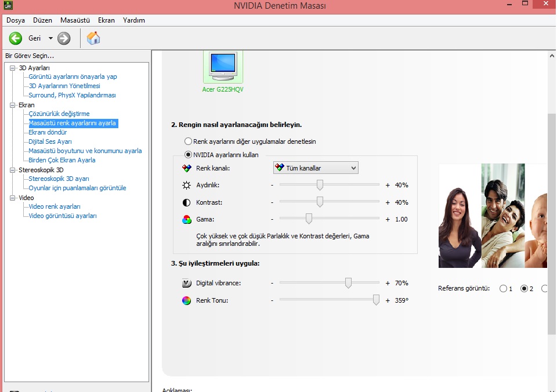Screen dimensions: 557x392
Task: Select 'Renk ayarlarını diğer uygulamalar denetlesin' option
Action: tap(188, 141)
